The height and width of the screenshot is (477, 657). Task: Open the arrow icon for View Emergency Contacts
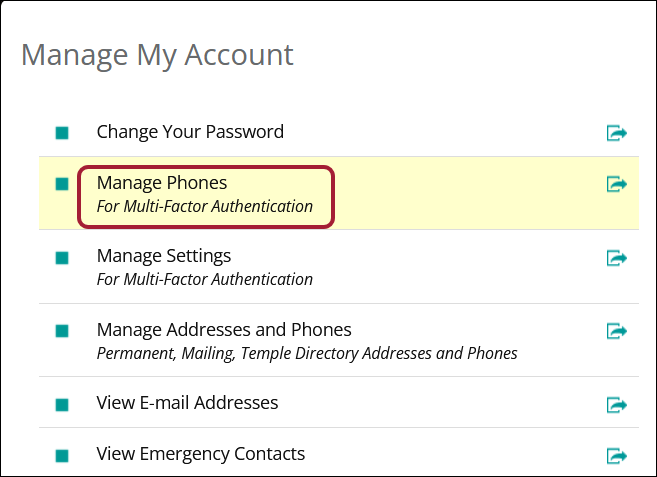point(617,455)
